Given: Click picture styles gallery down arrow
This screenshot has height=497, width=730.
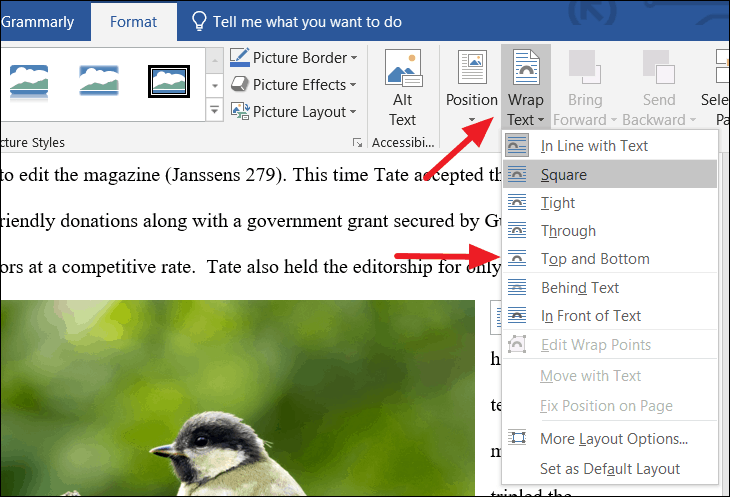Looking at the screenshot, I should (x=215, y=86).
